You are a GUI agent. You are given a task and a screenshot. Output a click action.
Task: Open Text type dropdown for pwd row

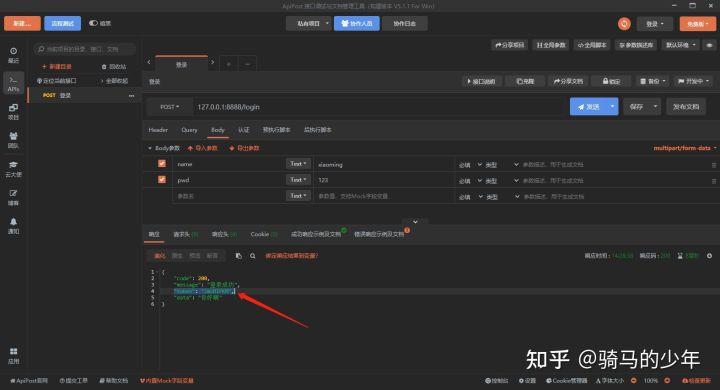298,180
